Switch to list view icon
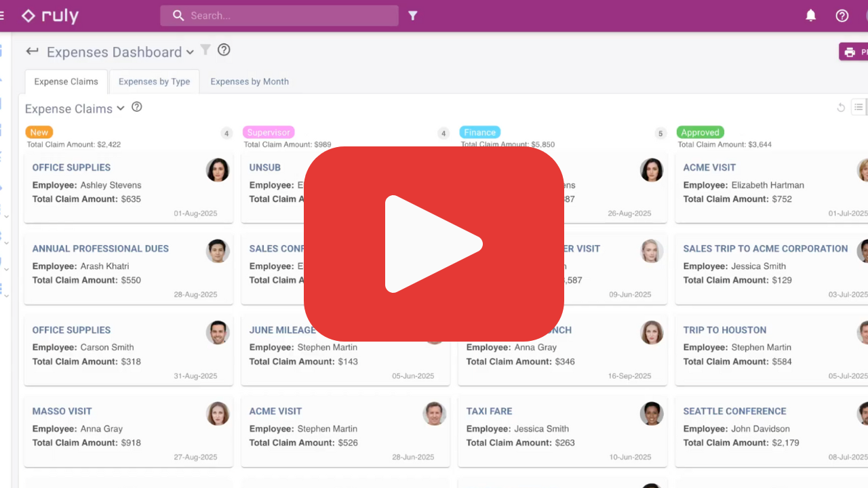The width and height of the screenshot is (868, 488). click(x=859, y=107)
